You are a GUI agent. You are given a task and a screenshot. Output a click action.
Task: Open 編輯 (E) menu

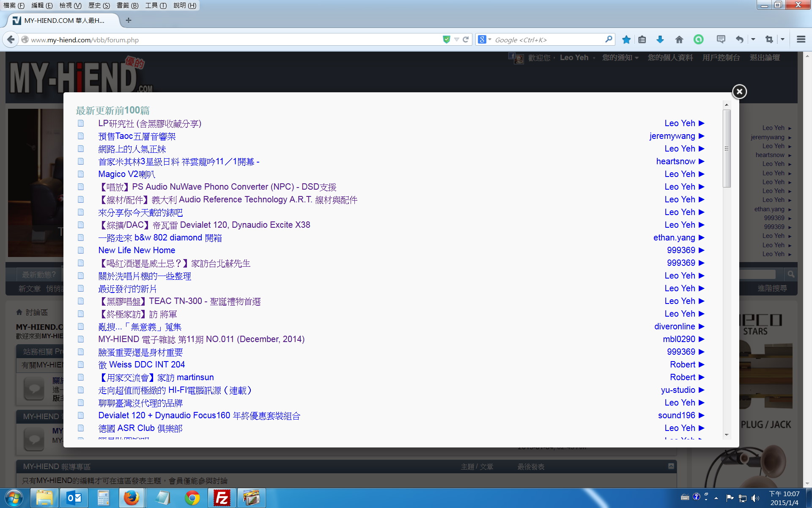click(x=42, y=5)
